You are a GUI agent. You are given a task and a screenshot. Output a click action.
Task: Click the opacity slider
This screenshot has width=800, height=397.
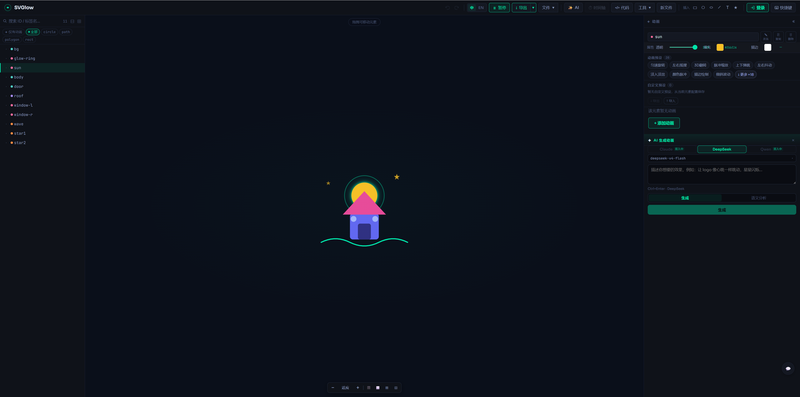point(683,47)
